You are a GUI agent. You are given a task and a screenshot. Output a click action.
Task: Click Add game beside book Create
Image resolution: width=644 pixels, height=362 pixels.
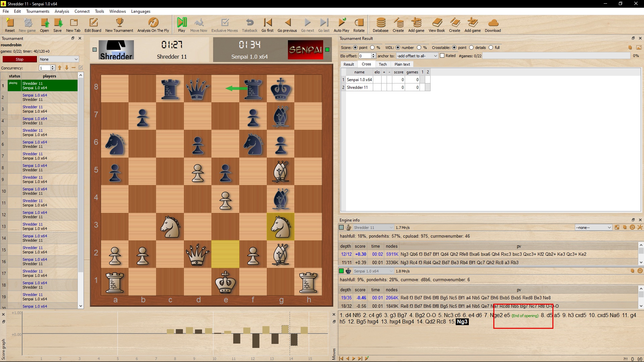tap(473, 25)
